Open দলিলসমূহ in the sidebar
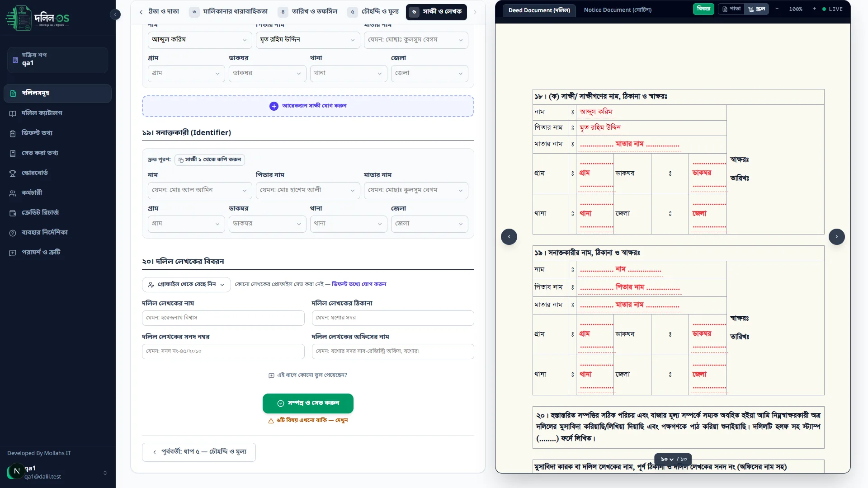Viewport: 868px width, 488px height. [x=57, y=93]
